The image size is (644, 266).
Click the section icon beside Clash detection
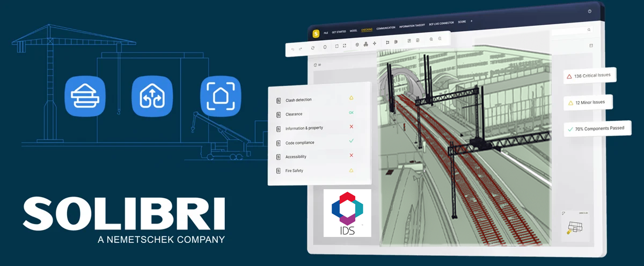[279, 100]
